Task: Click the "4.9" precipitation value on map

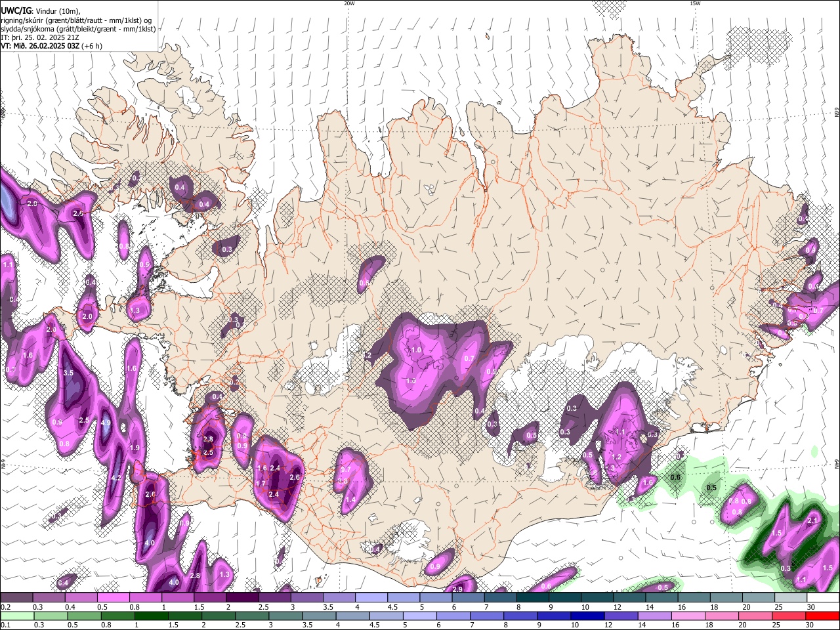Action: [x=106, y=423]
